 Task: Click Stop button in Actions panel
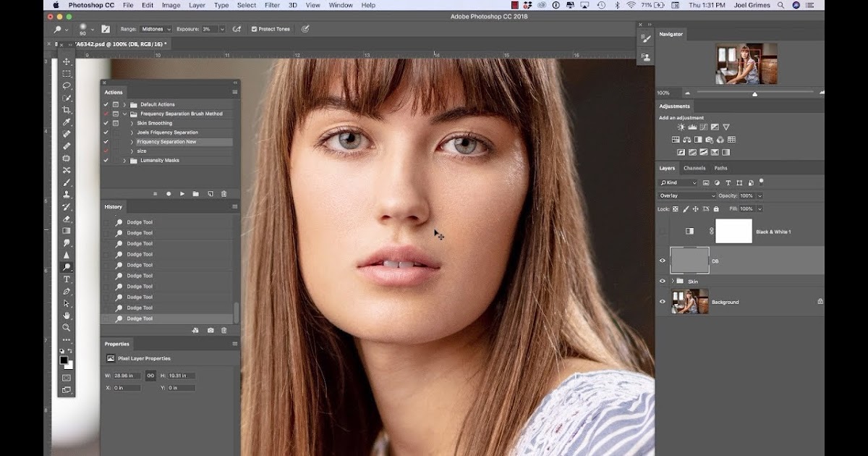(x=155, y=194)
